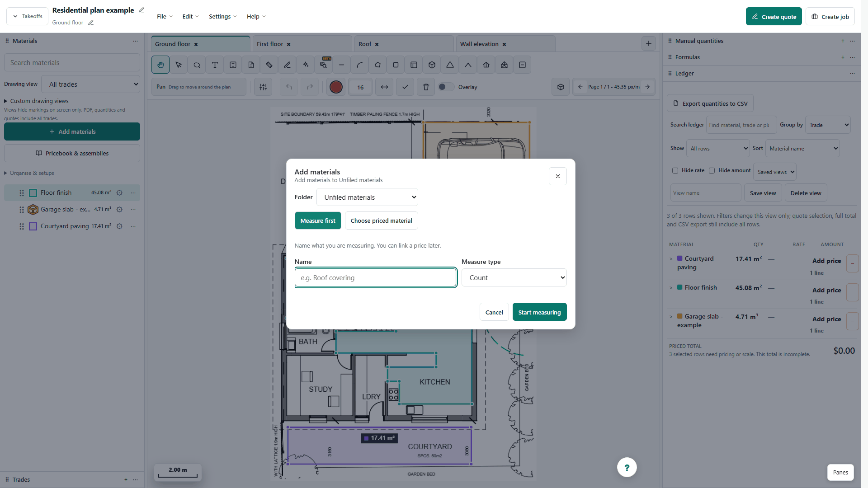
Task: Click Cancel in Add materials dialog
Action: [494, 312]
